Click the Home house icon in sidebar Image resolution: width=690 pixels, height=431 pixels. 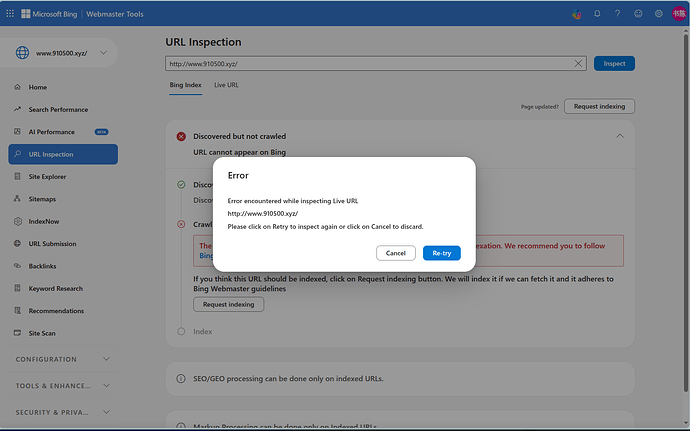(17, 87)
